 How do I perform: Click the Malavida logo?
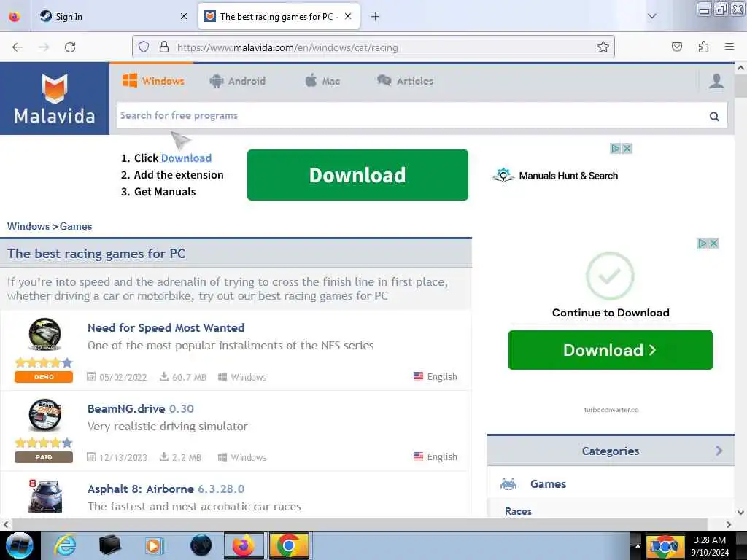(54, 99)
